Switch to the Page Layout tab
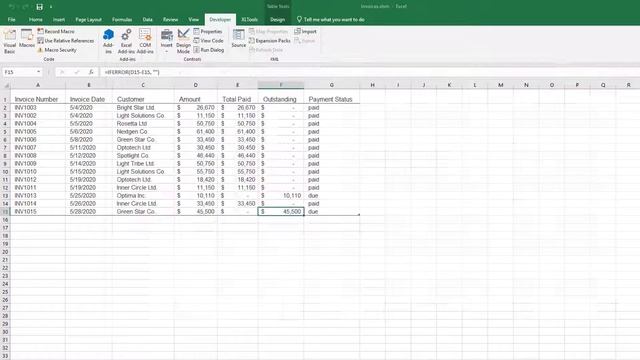 (x=88, y=20)
